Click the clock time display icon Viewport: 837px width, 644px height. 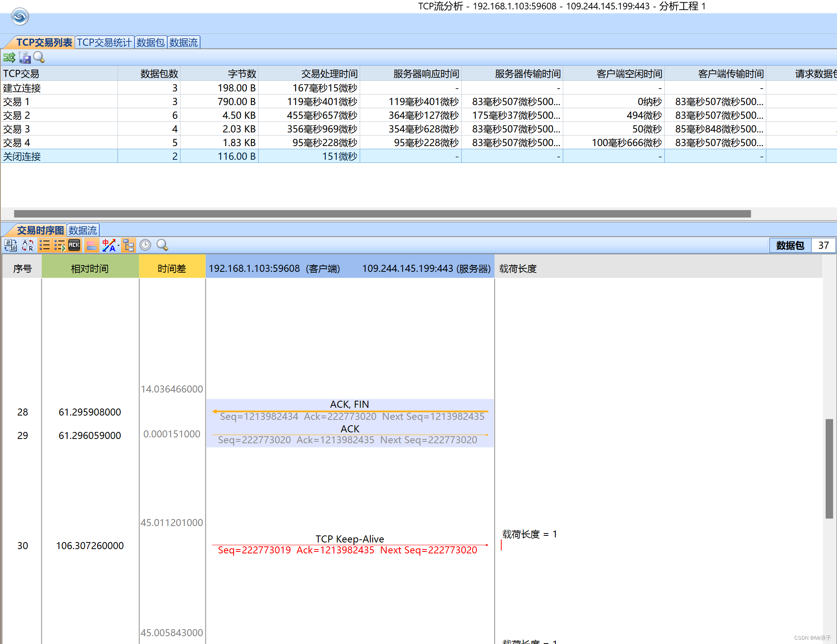(145, 245)
